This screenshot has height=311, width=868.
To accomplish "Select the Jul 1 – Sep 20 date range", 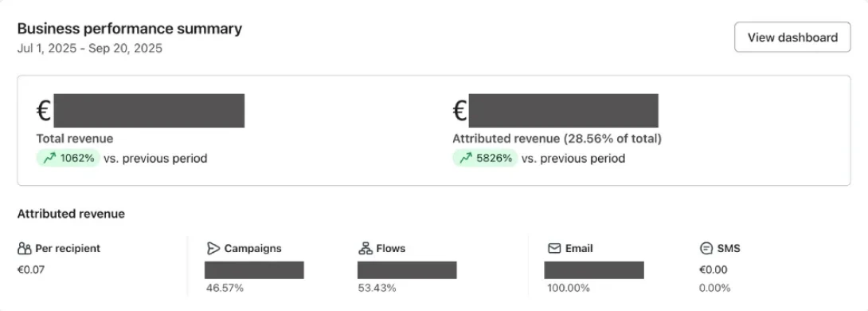I will [x=90, y=48].
